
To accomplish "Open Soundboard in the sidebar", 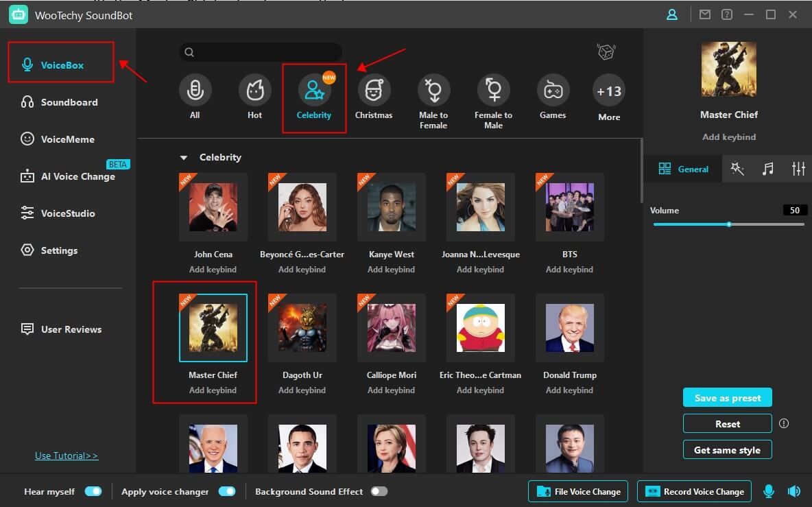I will click(x=69, y=102).
